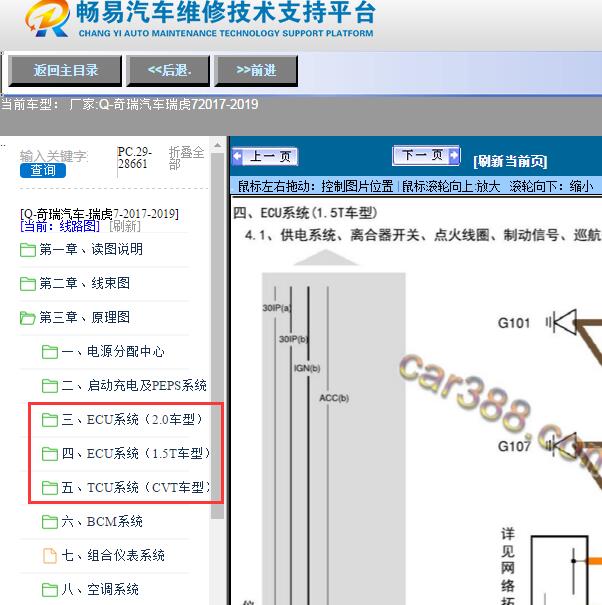
Task: Click the 30IP(a) power line label
Action: [x=277, y=308]
